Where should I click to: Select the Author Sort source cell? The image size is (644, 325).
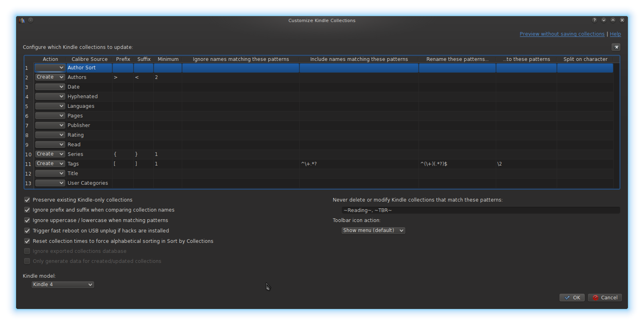(x=89, y=68)
